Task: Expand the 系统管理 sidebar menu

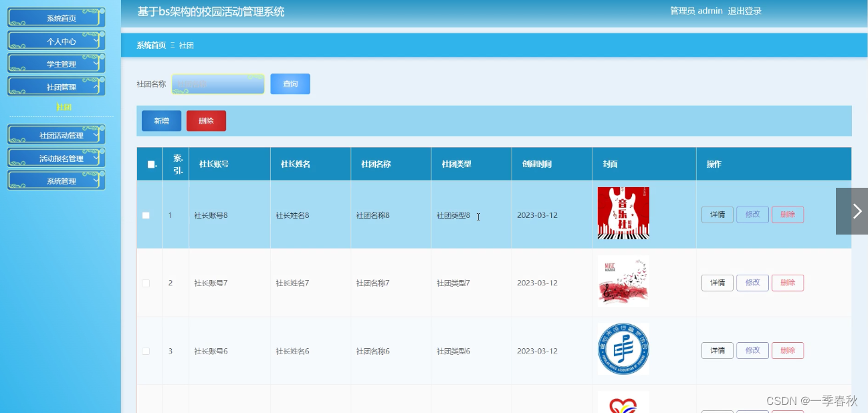Action: 56,180
